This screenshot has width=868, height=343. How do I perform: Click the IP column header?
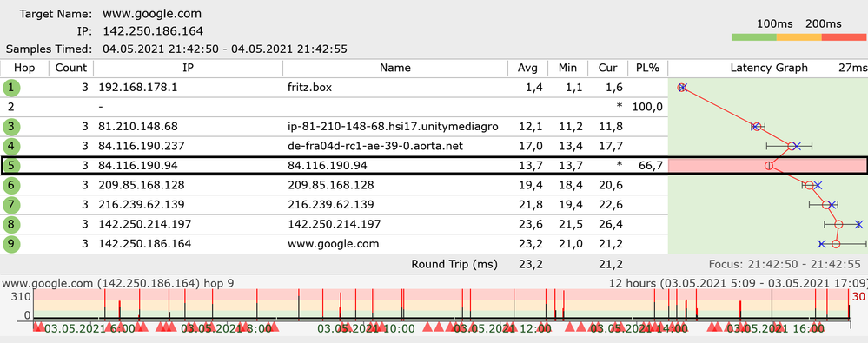tap(189, 68)
